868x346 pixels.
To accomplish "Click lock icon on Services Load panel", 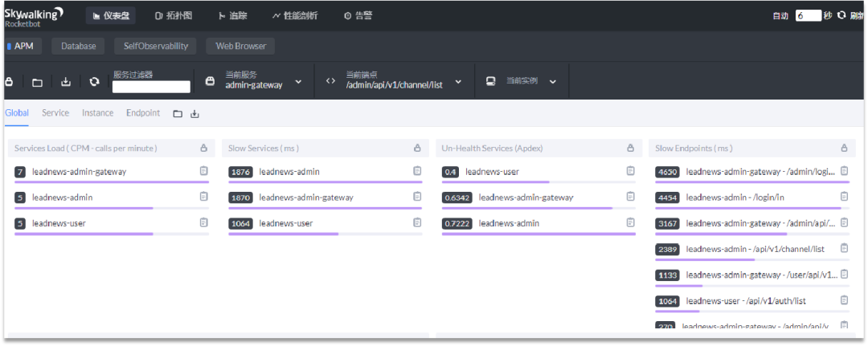I will 204,149.
